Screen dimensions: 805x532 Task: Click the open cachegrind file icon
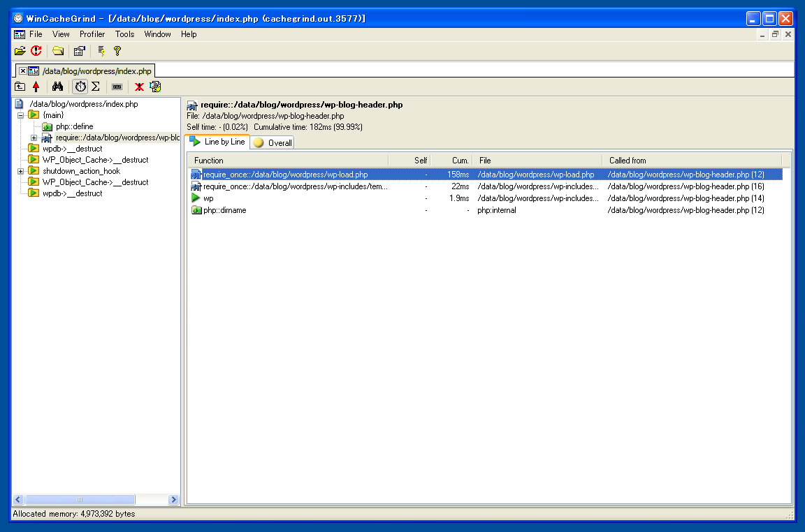click(20, 51)
